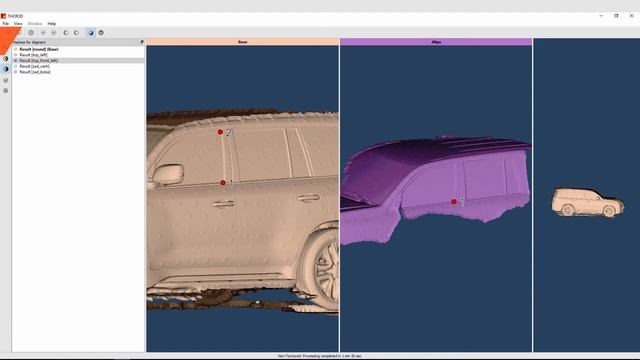Viewport: 640px width, 360px height.
Task: Click the grey filled circle toolbar icon
Action: pos(31,33)
